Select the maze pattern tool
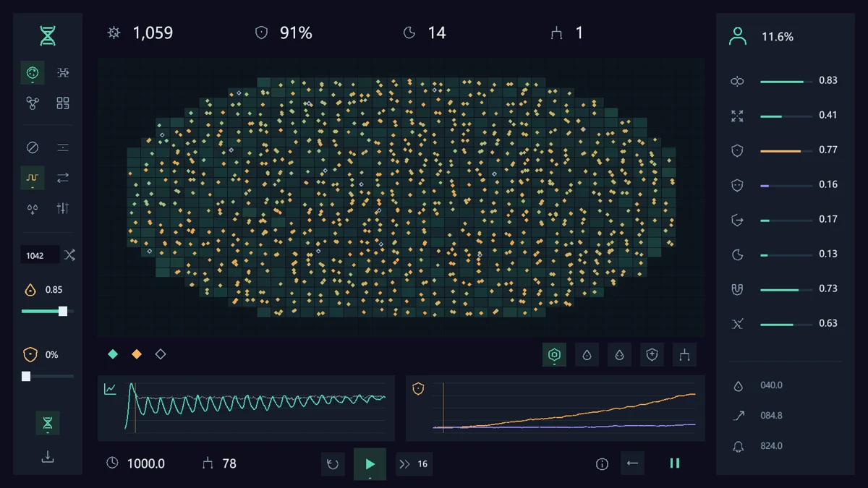 [x=63, y=73]
